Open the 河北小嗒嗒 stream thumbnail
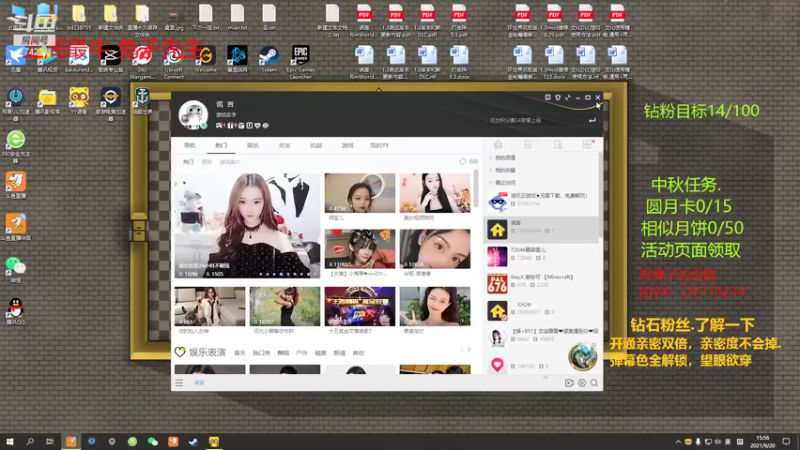The width and height of the screenshot is (800, 450). [285, 306]
